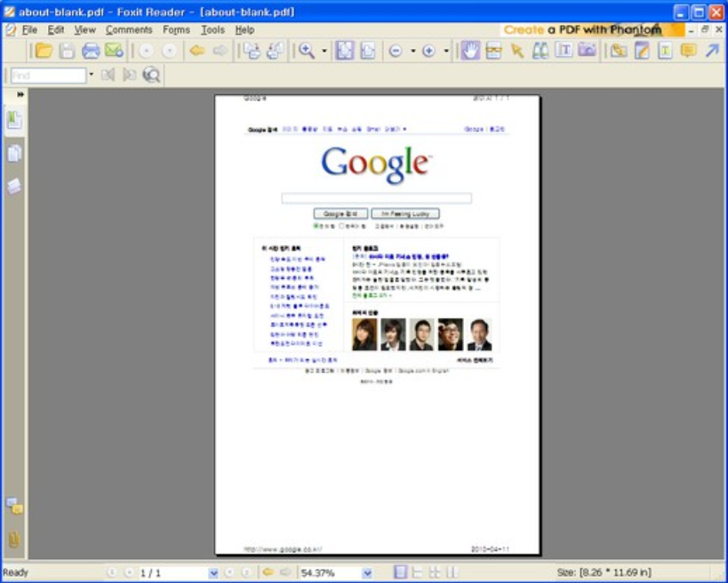Open the Layers panel in the sidebar
This screenshot has height=583, width=728.
click(14, 186)
